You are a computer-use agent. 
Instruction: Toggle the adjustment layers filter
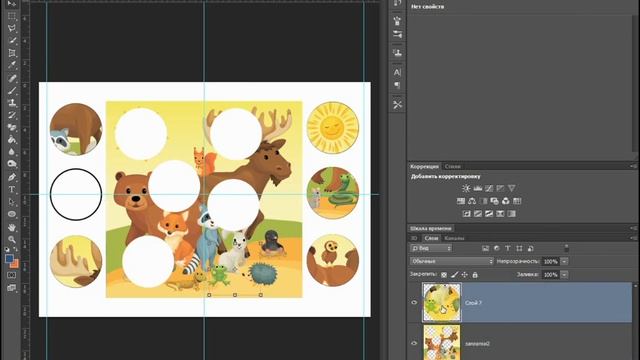[497, 248]
